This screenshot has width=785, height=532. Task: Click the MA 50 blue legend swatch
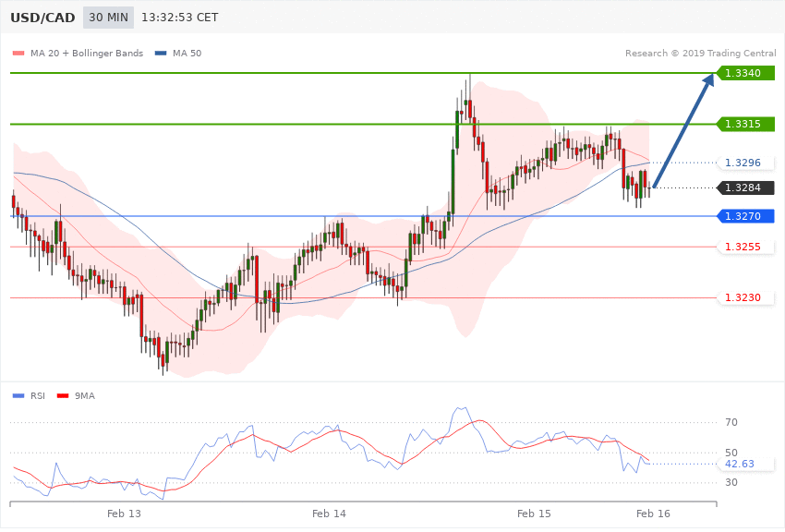[x=161, y=53]
